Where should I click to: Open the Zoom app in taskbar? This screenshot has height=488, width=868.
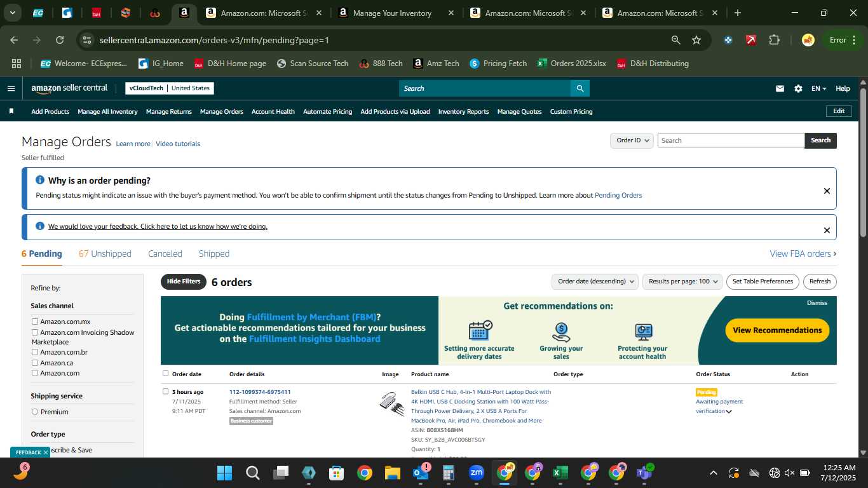pos(476,473)
